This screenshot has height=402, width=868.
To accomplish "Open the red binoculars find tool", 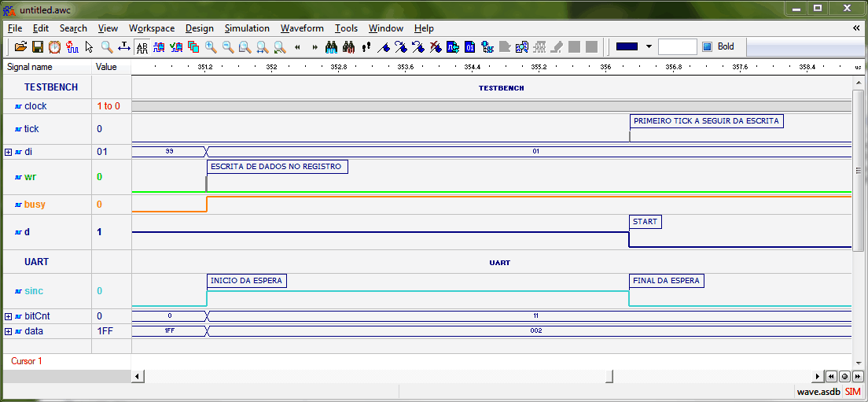I will [x=349, y=47].
